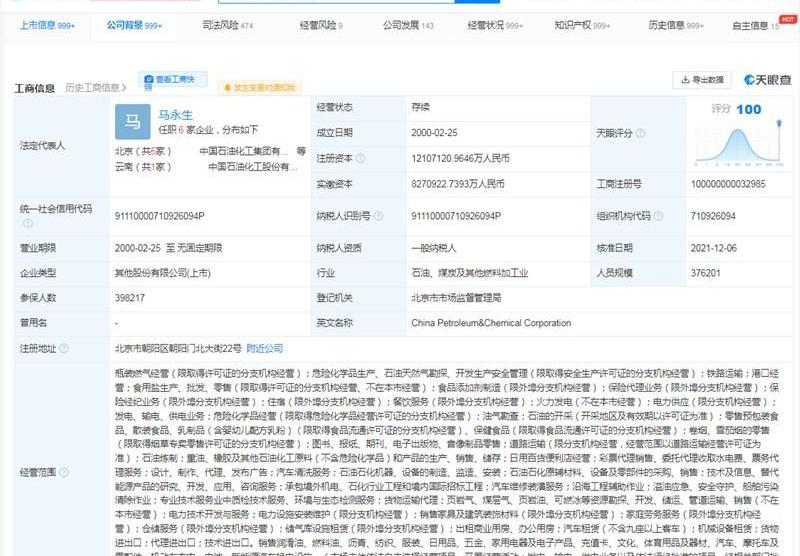The image size is (800, 556).
Task: Click the operating status 存续
Action: point(420,107)
